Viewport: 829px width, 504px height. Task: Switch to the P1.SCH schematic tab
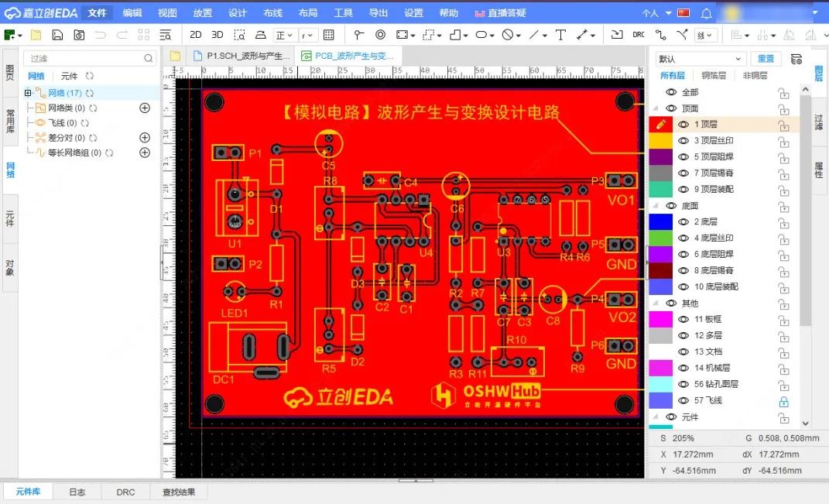coord(240,56)
